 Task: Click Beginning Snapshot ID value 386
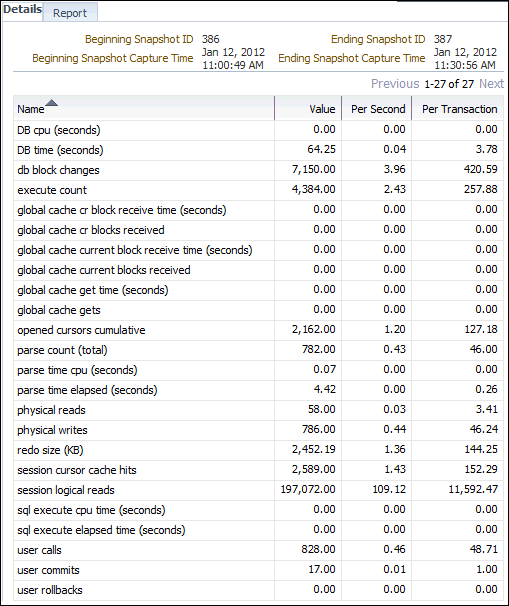pos(211,39)
